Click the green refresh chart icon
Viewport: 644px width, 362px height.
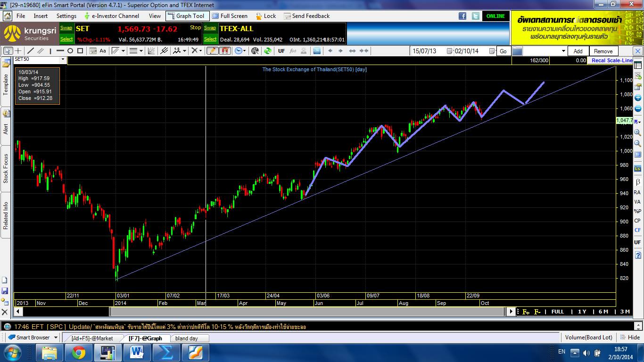268,51
